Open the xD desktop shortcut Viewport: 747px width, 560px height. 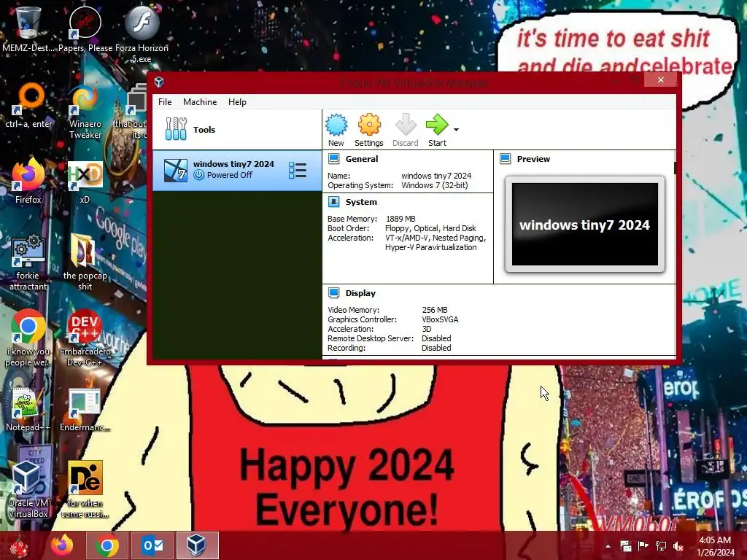[x=85, y=181]
